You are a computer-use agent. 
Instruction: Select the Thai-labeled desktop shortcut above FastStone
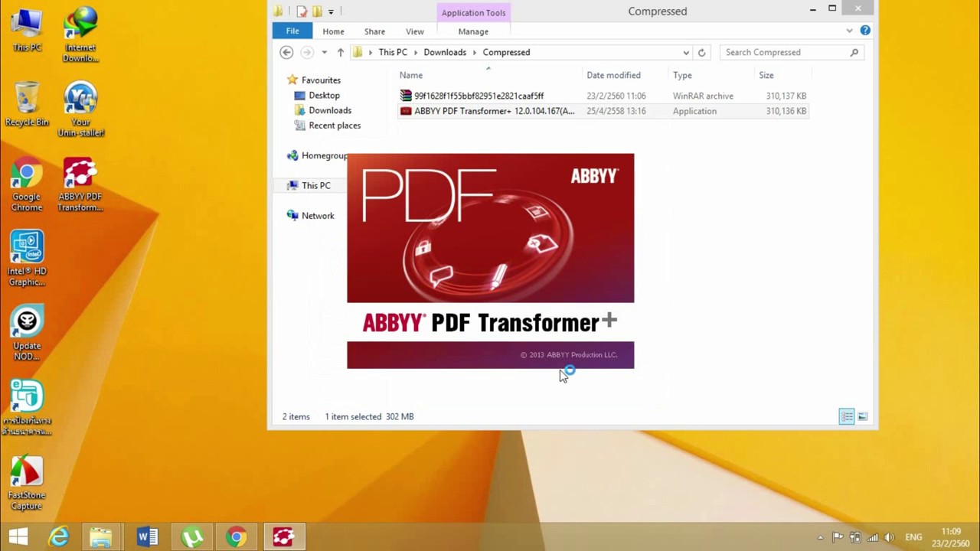(x=27, y=409)
